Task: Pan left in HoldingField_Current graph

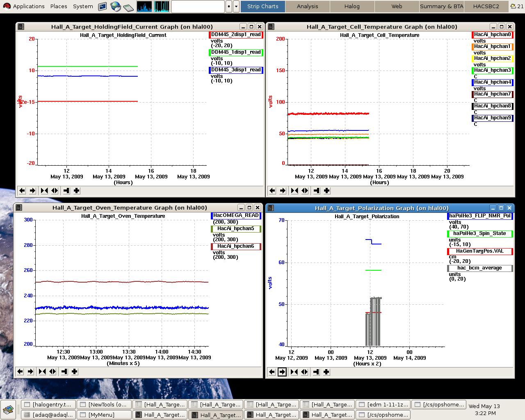Action: pyautogui.click(x=22, y=191)
